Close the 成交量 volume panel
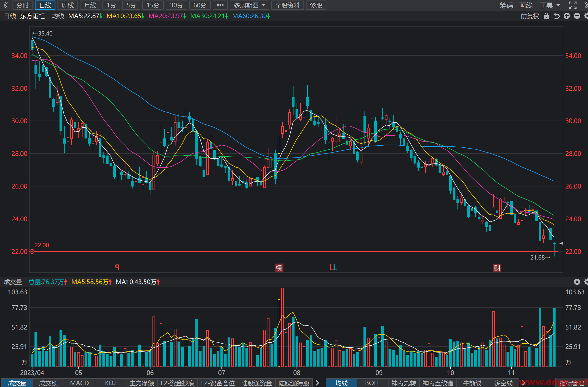Viewport: 588px width, 387px height. pos(577,282)
